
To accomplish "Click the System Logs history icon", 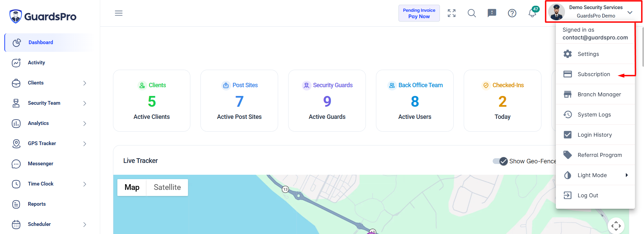I will point(568,114).
